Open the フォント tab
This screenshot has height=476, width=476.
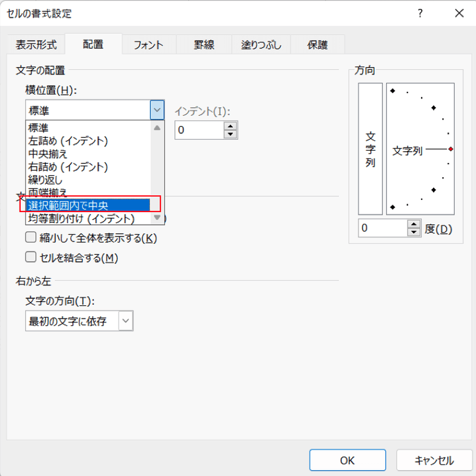click(x=149, y=44)
